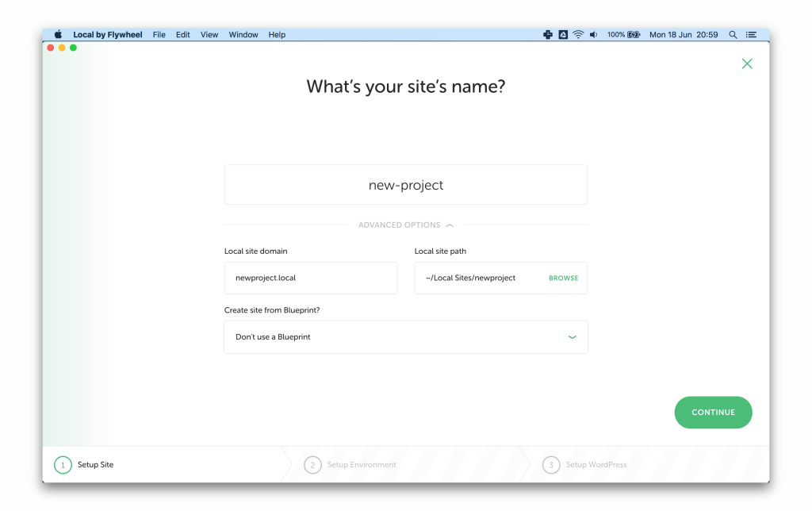Image resolution: width=812 pixels, height=511 pixels.
Task: Select the Setup WordPress step
Action: 584,465
